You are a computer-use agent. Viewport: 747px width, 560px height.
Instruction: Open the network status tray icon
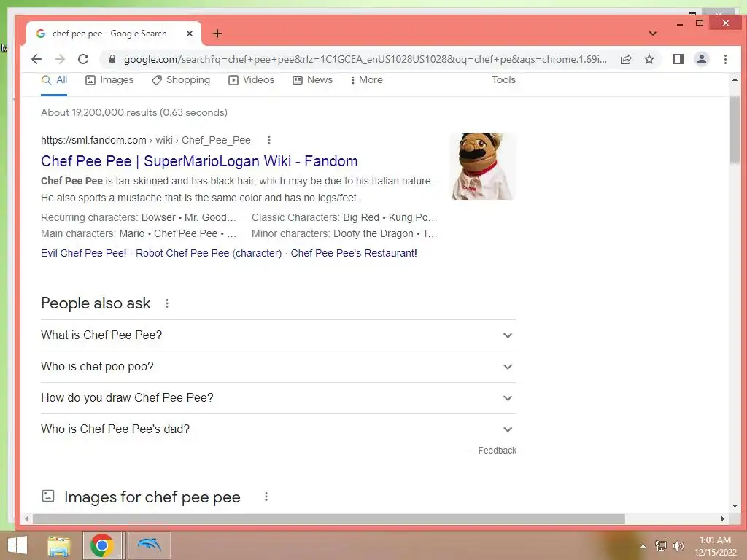pyautogui.click(x=661, y=545)
